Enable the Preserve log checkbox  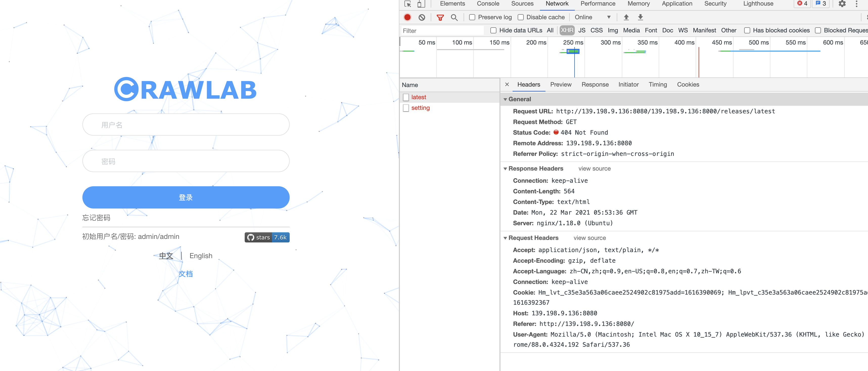(x=472, y=17)
